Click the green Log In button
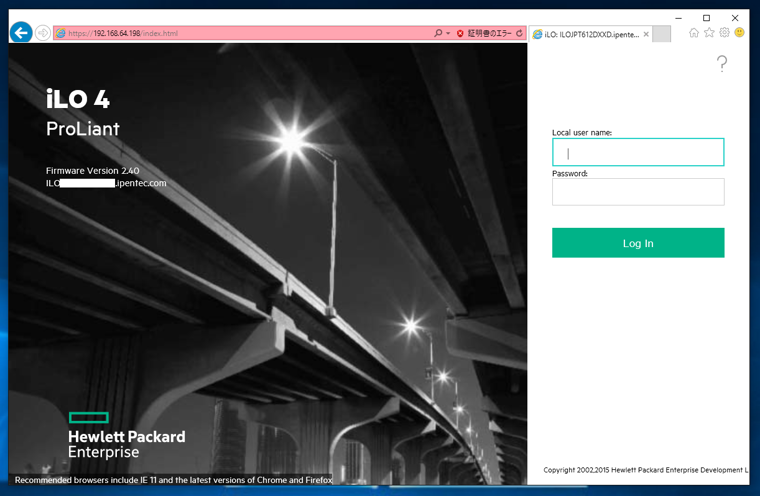 click(x=638, y=243)
